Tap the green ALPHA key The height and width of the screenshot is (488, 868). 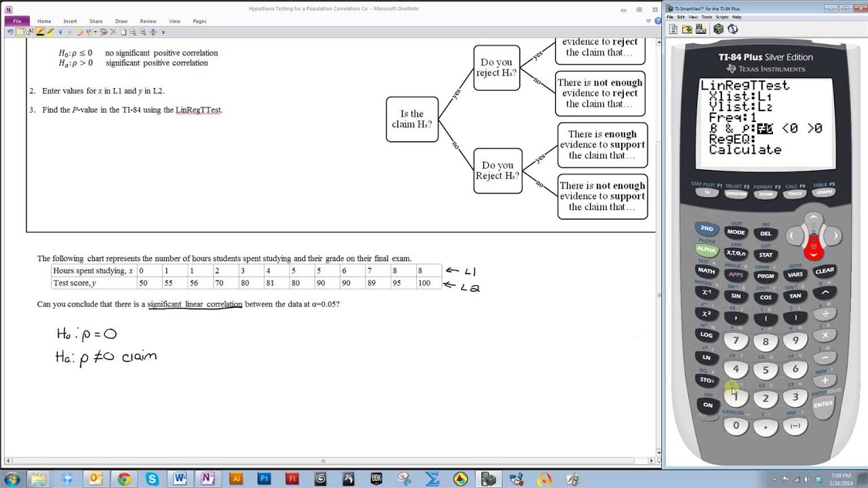[x=707, y=250]
